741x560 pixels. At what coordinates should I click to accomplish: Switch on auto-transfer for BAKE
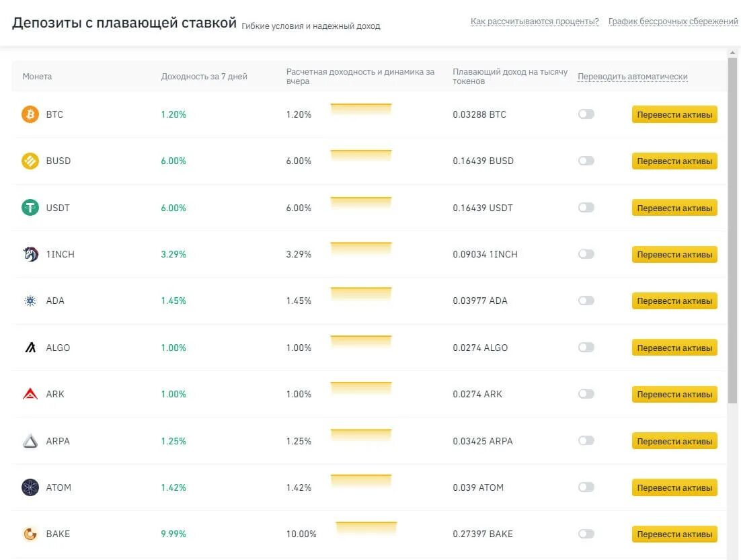586,534
